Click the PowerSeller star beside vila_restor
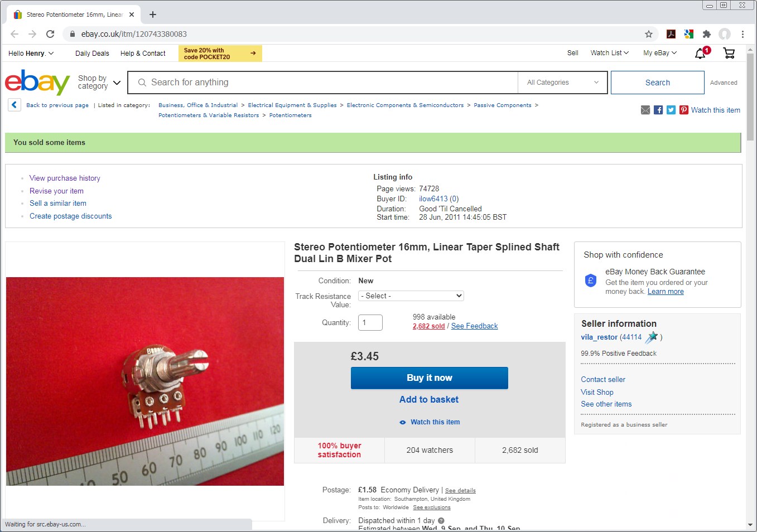 pyautogui.click(x=651, y=337)
